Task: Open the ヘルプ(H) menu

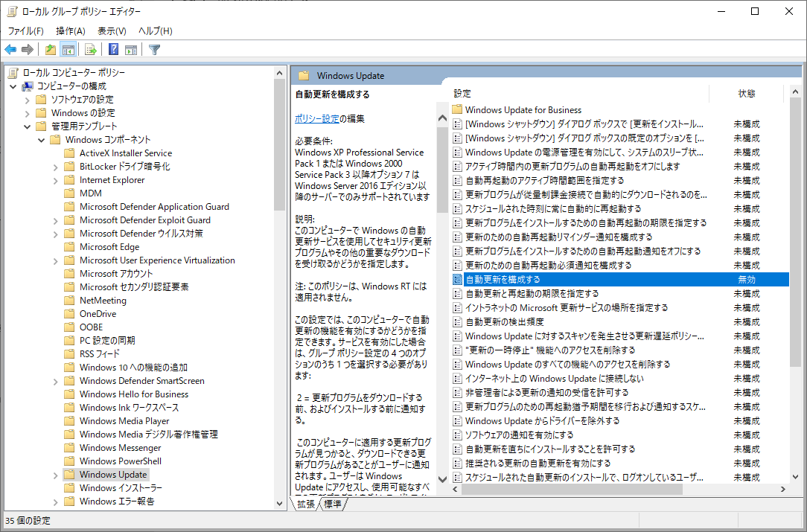Action: point(156,31)
